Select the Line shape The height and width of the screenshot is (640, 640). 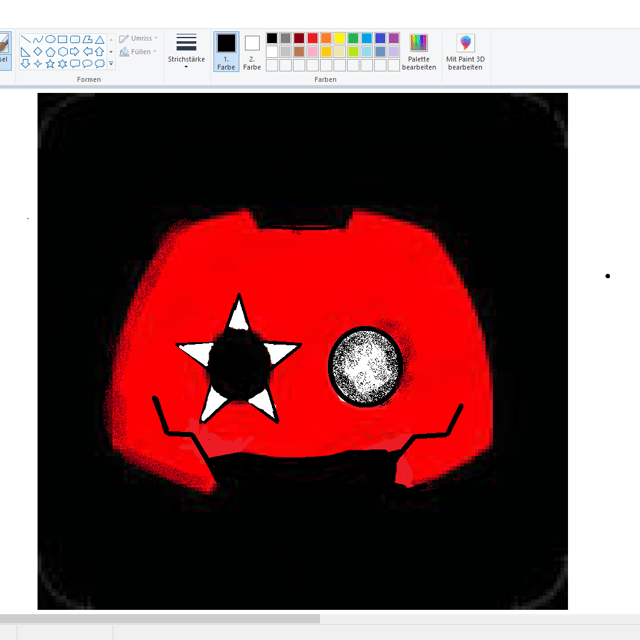pos(25,39)
